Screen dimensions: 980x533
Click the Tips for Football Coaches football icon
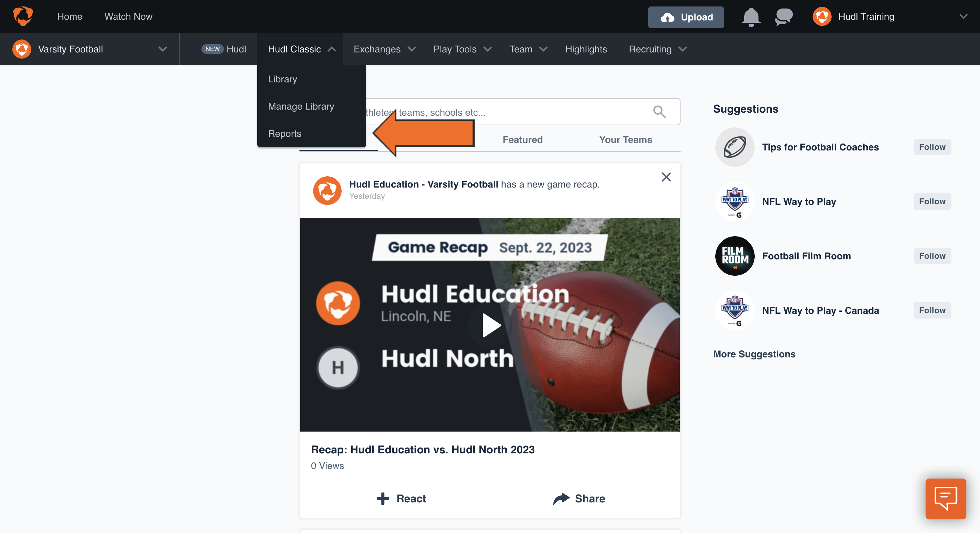click(735, 147)
